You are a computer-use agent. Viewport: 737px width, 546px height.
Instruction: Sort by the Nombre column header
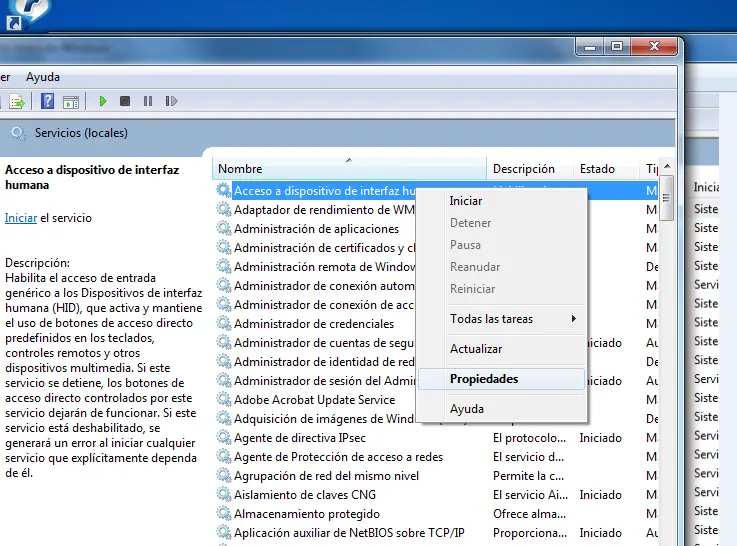pos(349,169)
